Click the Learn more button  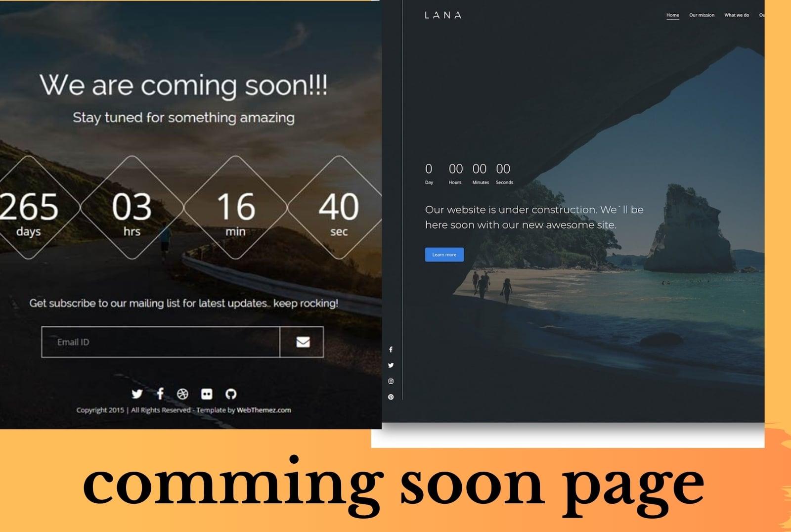444,255
